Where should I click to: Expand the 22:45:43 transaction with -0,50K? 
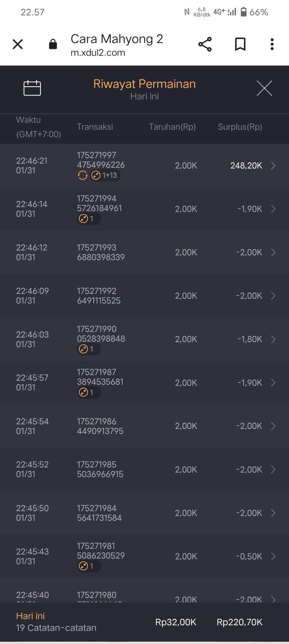(x=273, y=556)
